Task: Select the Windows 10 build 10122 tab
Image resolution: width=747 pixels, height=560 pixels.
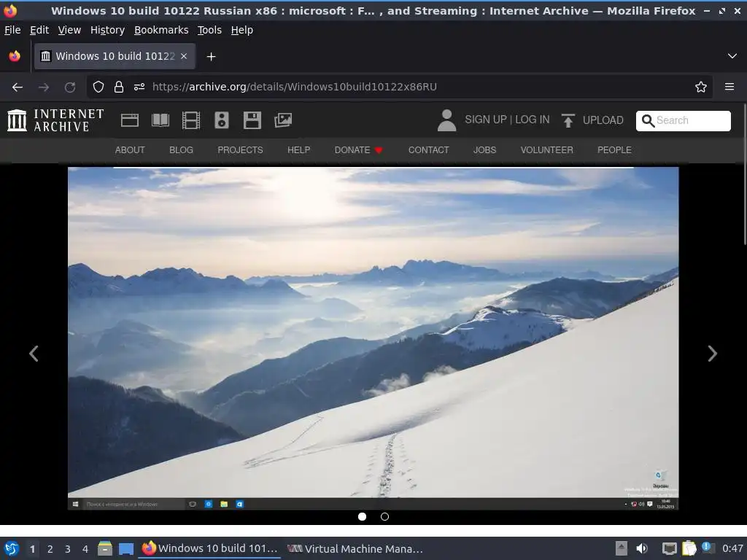Action: (x=115, y=56)
